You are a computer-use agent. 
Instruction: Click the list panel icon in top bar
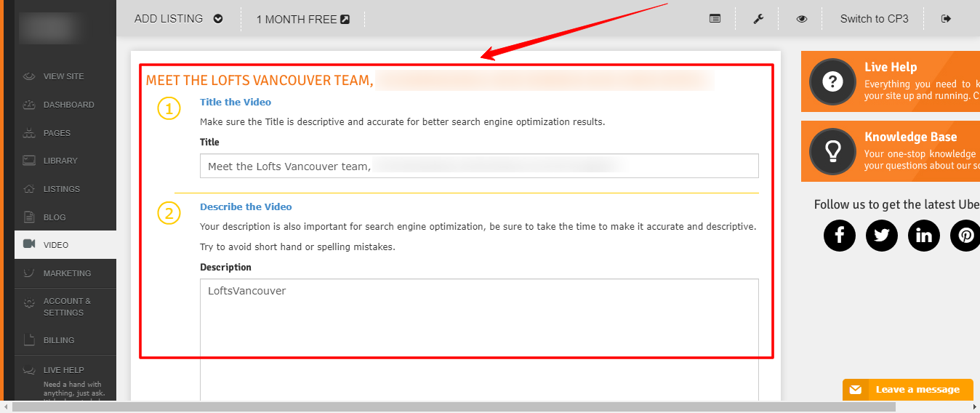click(x=715, y=19)
